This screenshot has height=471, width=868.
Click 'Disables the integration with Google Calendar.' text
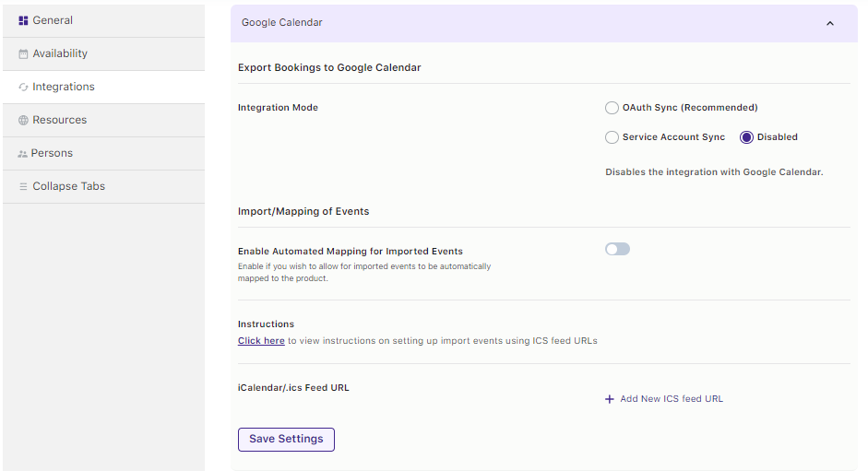click(714, 172)
